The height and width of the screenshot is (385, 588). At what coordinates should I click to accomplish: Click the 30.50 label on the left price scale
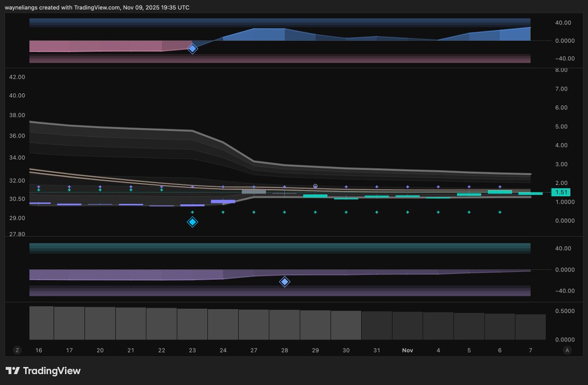pyautogui.click(x=17, y=199)
